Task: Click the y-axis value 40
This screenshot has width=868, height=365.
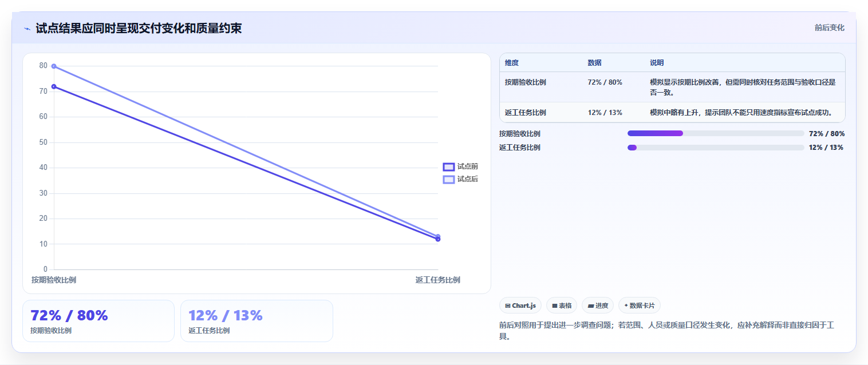Action: click(x=44, y=168)
